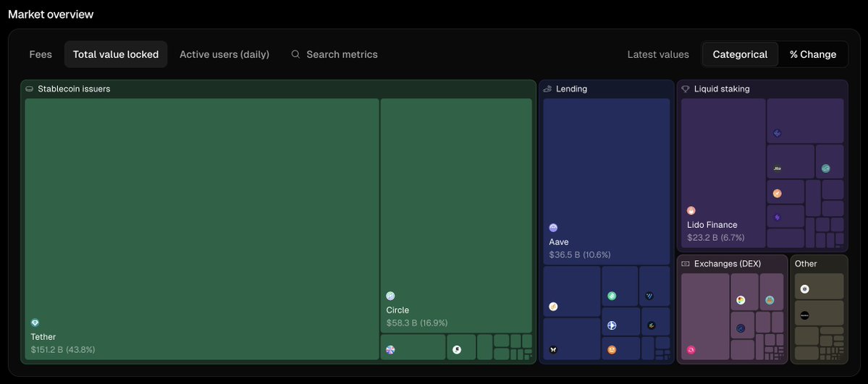Viewport: 868px width, 384px height.
Task: Click dark blue logo above Jito tile
Action: (778, 133)
